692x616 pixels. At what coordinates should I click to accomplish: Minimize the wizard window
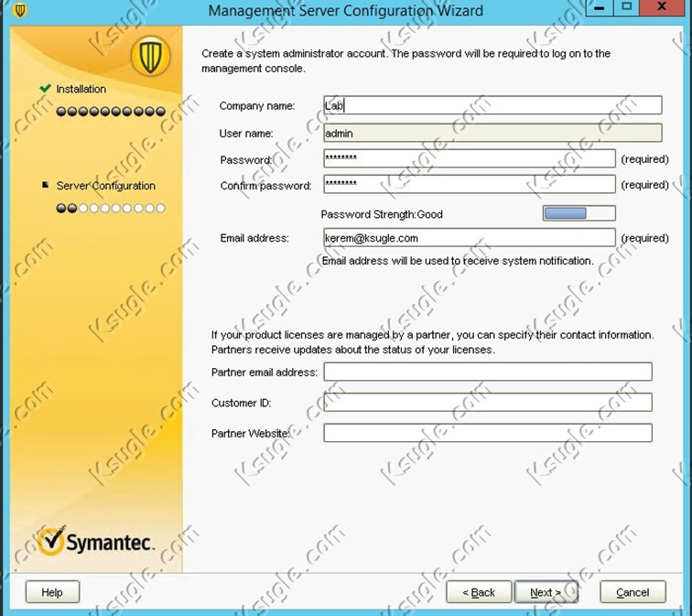(599, 7)
